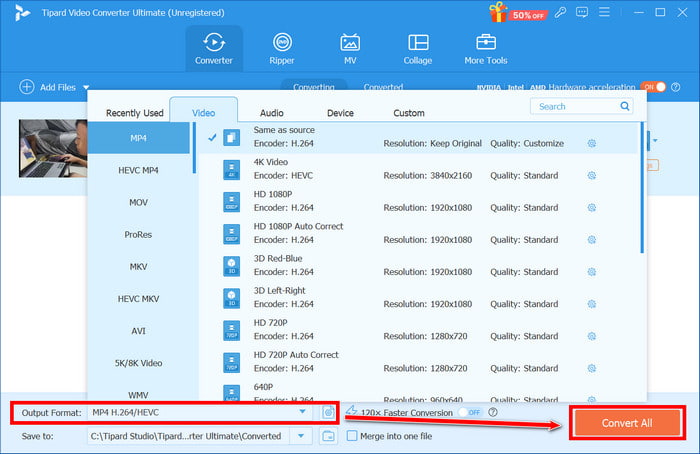Choose the 4K Video preset
This screenshot has height=454, width=700.
pyautogui.click(x=418, y=170)
